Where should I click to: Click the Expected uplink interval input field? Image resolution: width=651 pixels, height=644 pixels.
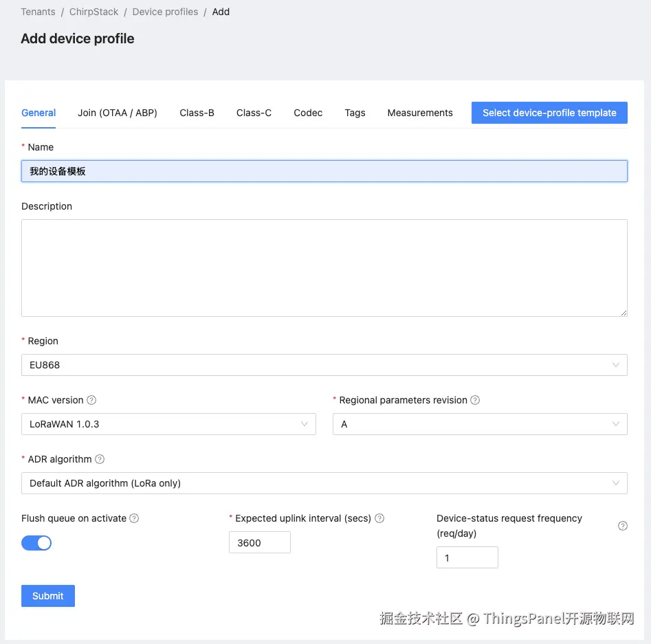[259, 542]
